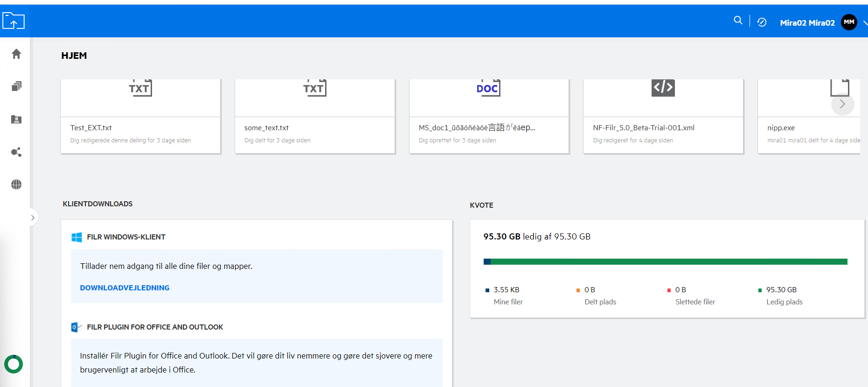Screen dimensions: 868x387
Task: Open the DOWNLOADVEJLEDNING link
Action: 125,288
